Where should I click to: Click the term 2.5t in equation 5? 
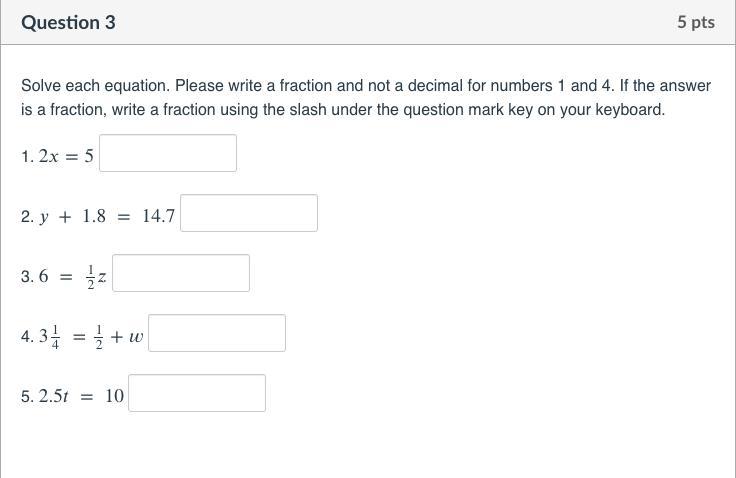pyautogui.click(x=53, y=396)
